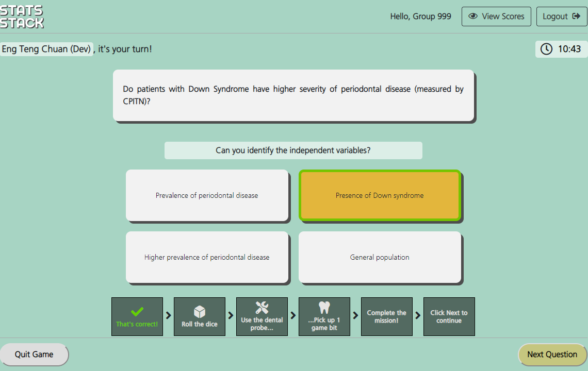Click the dice icon in Roll the dice
The height and width of the screenshot is (371, 588).
pos(200,311)
